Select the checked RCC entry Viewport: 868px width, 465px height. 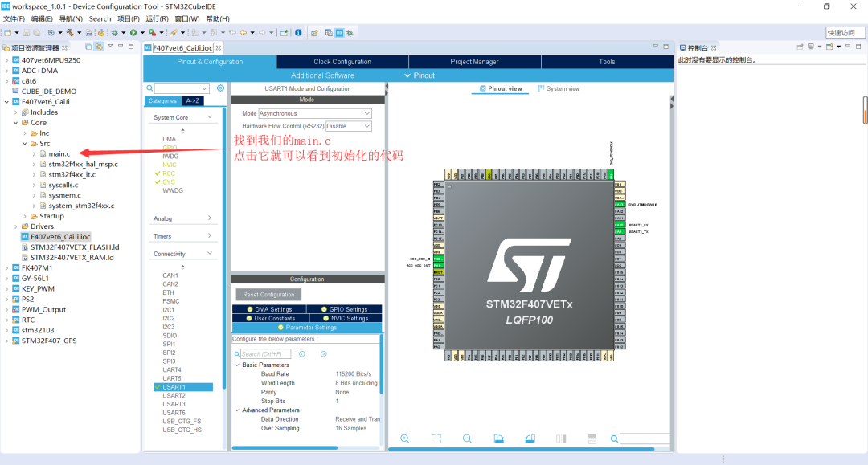tap(168, 173)
